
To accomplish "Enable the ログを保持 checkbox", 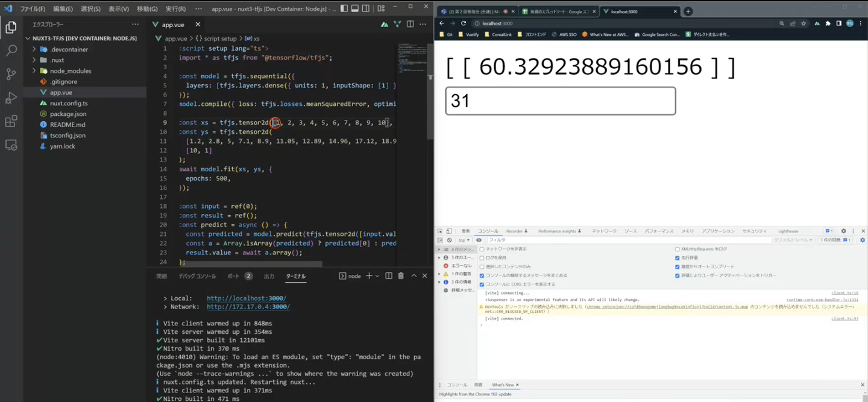I will pyautogui.click(x=482, y=258).
